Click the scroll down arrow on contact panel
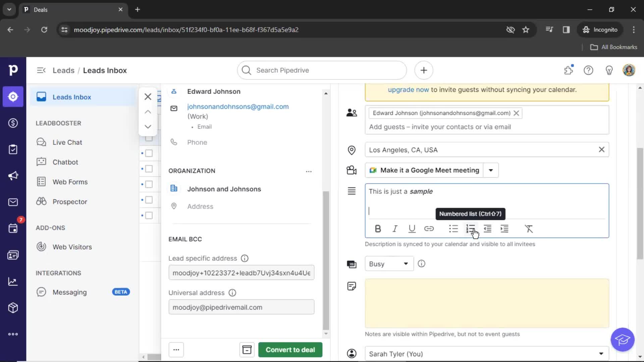644x362 pixels. (x=147, y=127)
